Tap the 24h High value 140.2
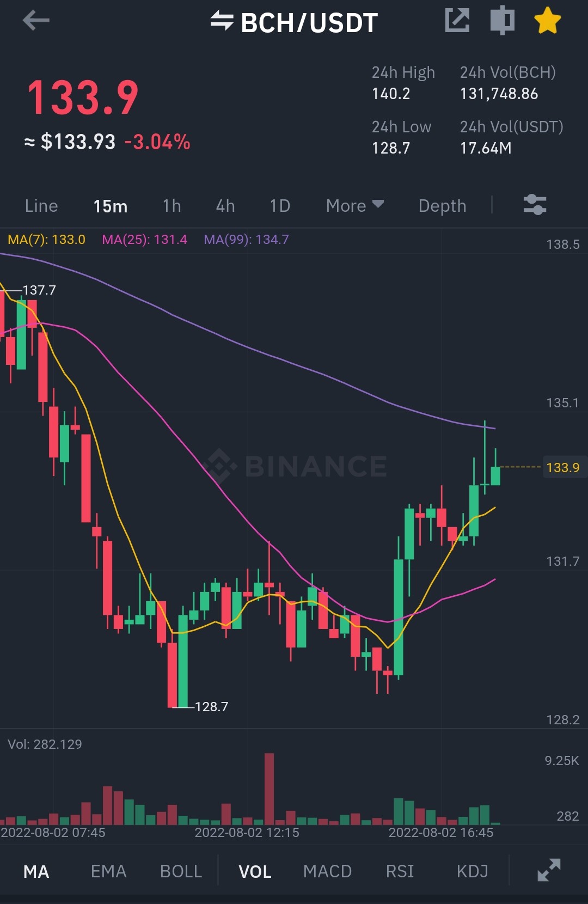 [391, 94]
